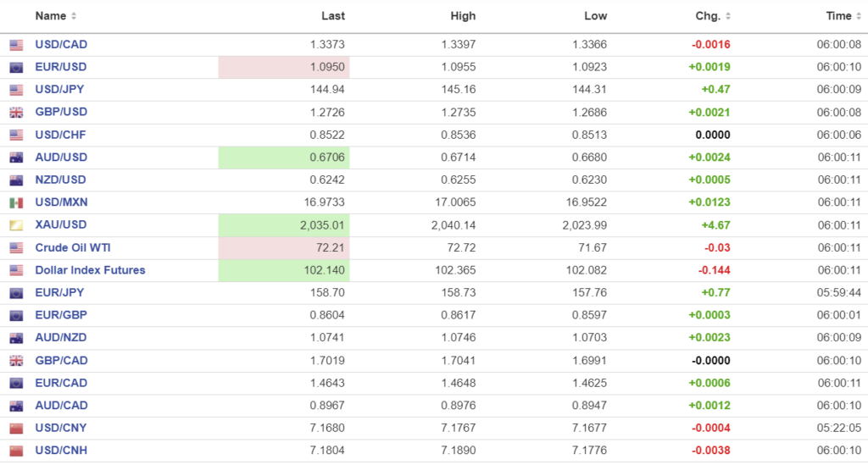The image size is (868, 465).
Task: Click the EU flag icon beside EUR/USD
Action: 16,68
